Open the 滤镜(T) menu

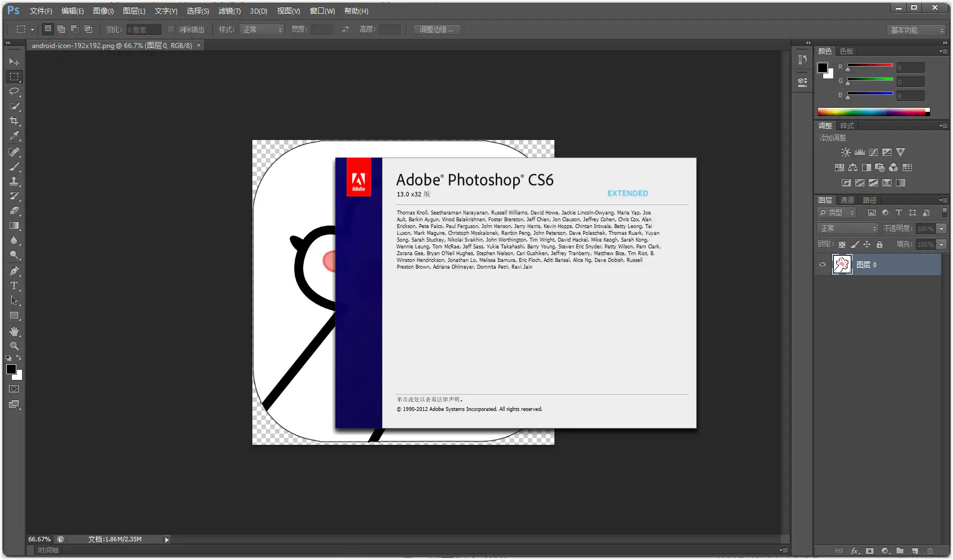(x=228, y=10)
